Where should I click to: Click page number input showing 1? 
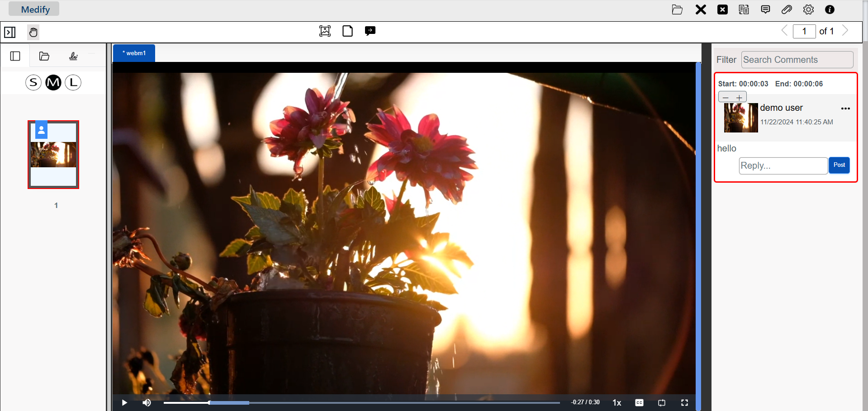tap(804, 31)
